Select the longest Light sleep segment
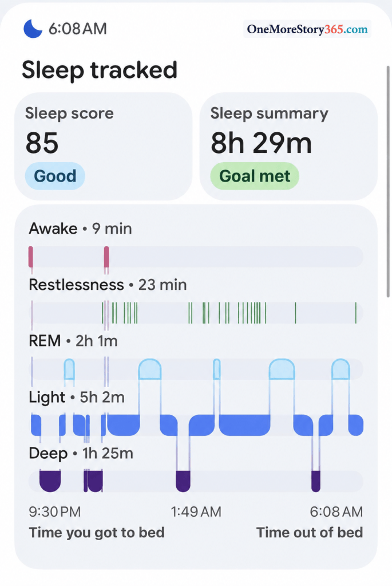This screenshot has width=392, height=586. pos(244,425)
